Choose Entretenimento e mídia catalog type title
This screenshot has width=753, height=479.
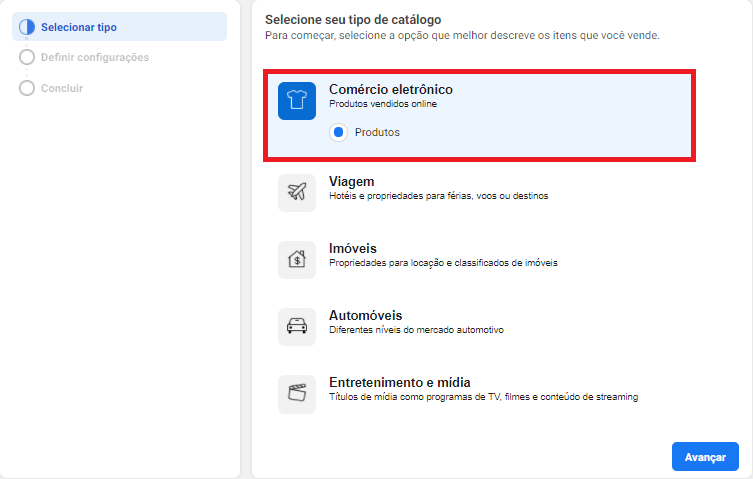400,382
